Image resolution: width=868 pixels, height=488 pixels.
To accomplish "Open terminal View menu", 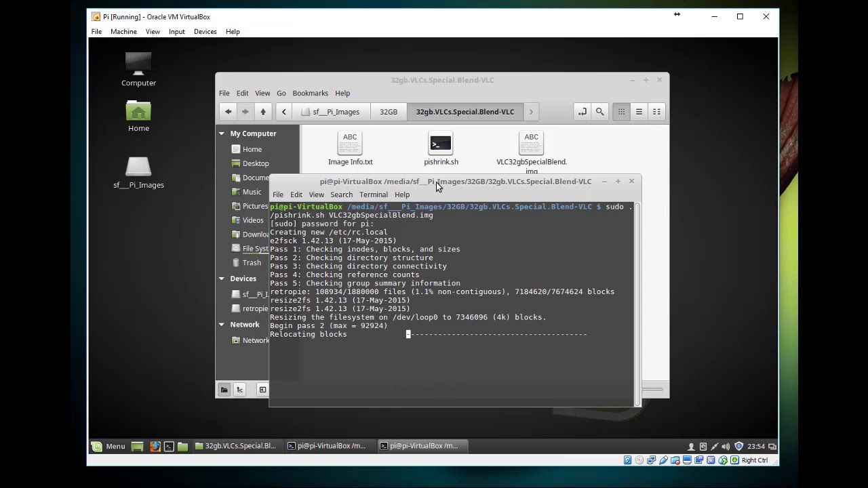I will pyautogui.click(x=316, y=195).
